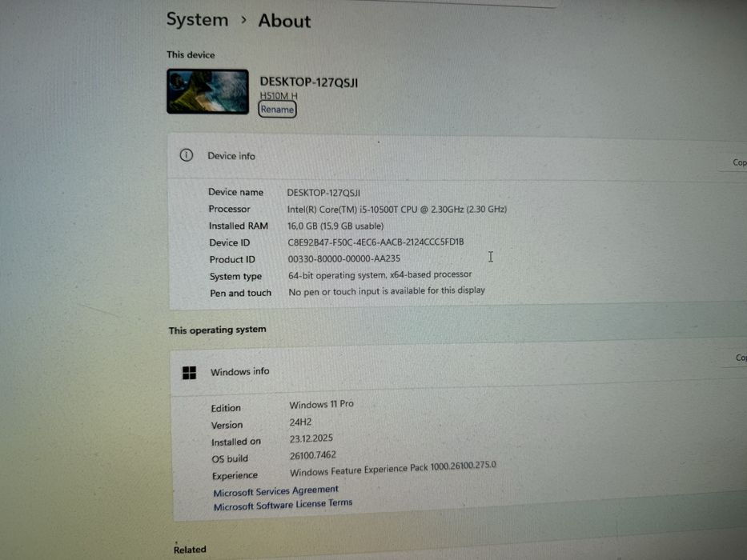Select the Device ID value C8E92B47
The height and width of the screenshot is (560, 747).
coord(376,242)
